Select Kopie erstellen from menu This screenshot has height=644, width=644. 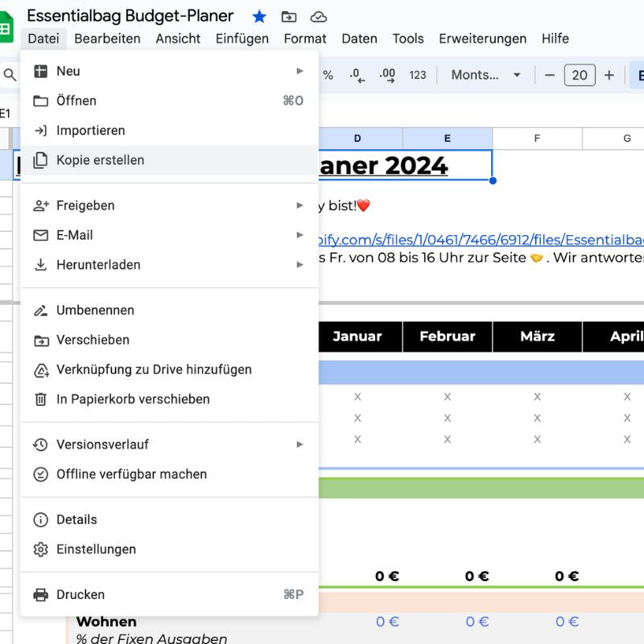(x=100, y=160)
